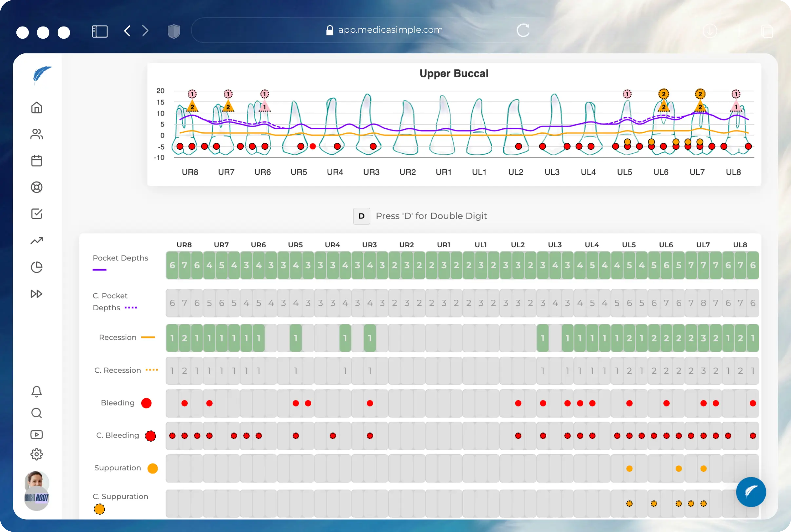The height and width of the screenshot is (532, 791).
Task: Open the Reports pie-chart icon
Action: [37, 267]
